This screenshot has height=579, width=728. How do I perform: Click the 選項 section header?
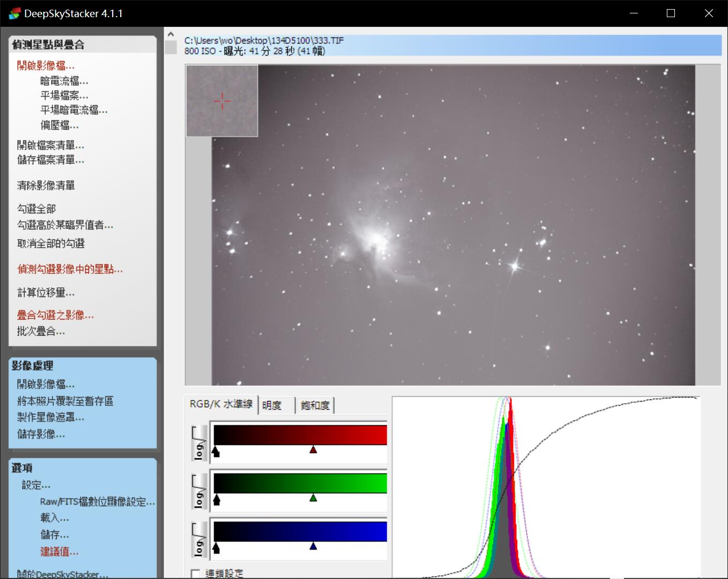22,468
